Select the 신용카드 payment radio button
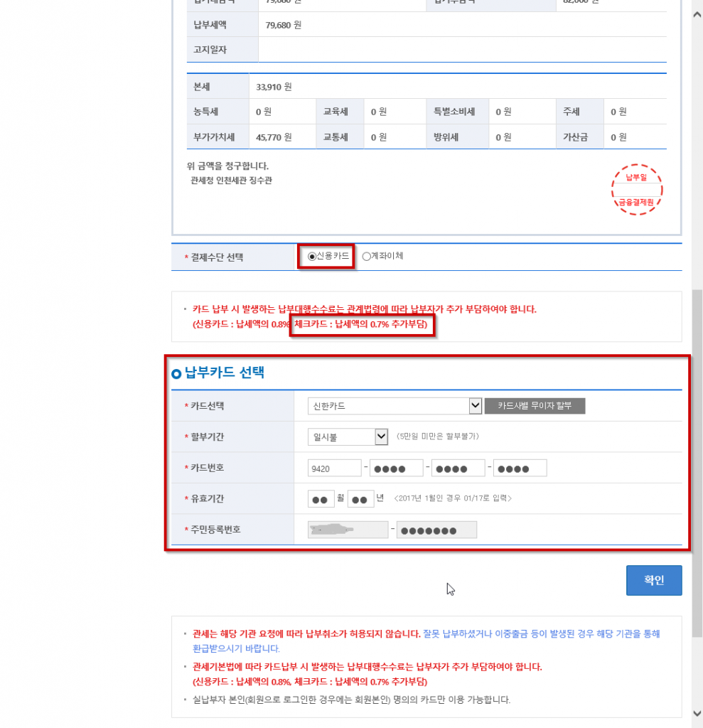This screenshot has height=728, width=703. click(311, 257)
